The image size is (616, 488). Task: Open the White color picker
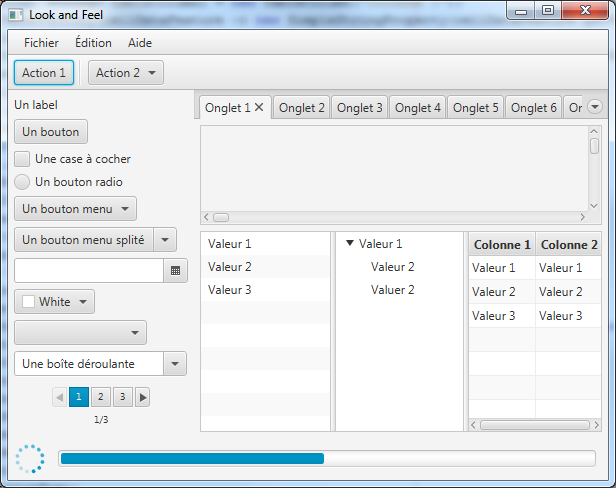click(x=54, y=302)
